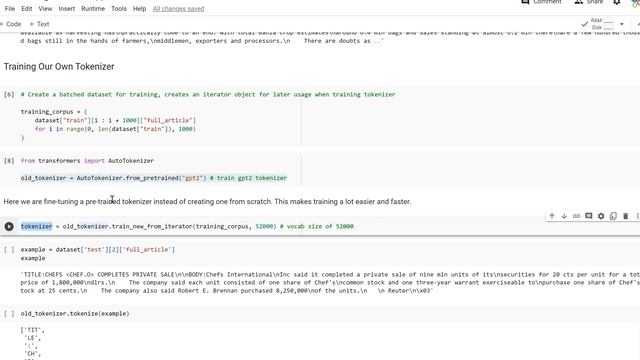Open the RAM and Disk usage indicator

tap(602, 24)
